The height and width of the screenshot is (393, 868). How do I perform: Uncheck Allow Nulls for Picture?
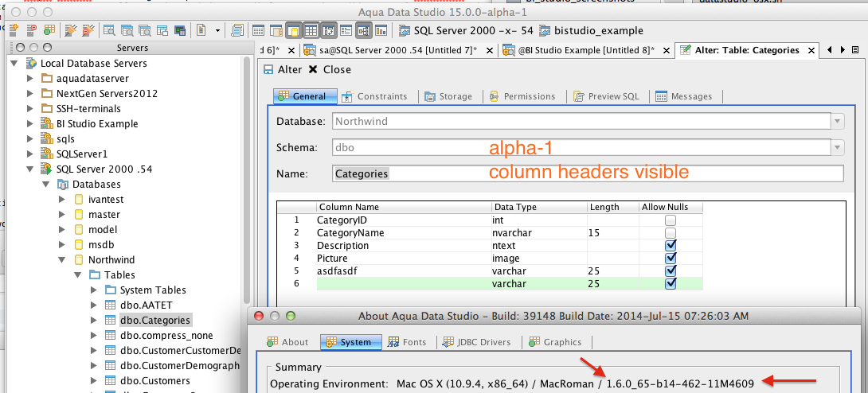(671, 258)
